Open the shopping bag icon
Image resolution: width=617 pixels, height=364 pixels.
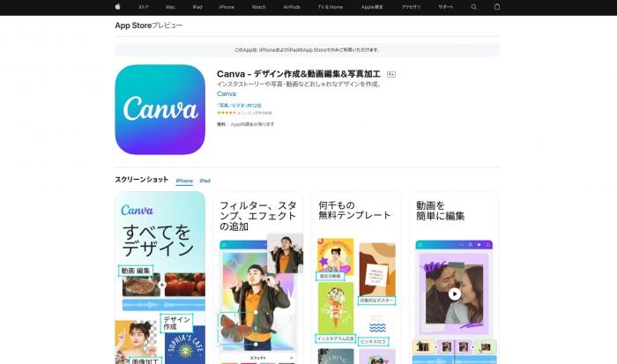tap(497, 7)
